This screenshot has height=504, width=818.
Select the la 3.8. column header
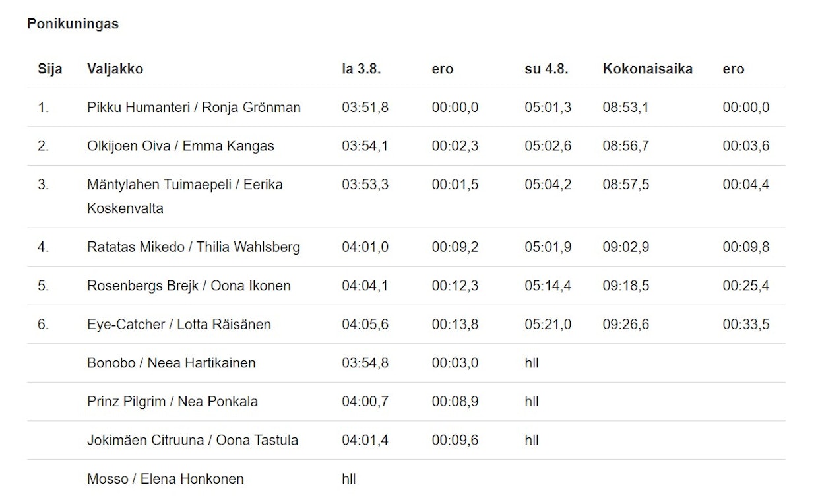361,69
